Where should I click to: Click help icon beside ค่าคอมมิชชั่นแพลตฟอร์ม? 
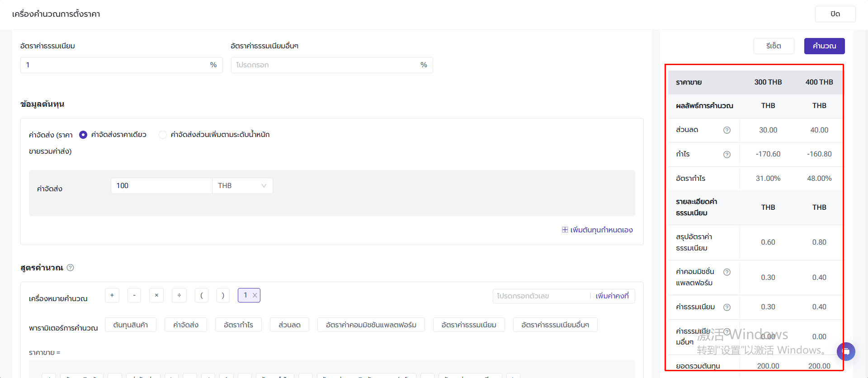[727, 272]
